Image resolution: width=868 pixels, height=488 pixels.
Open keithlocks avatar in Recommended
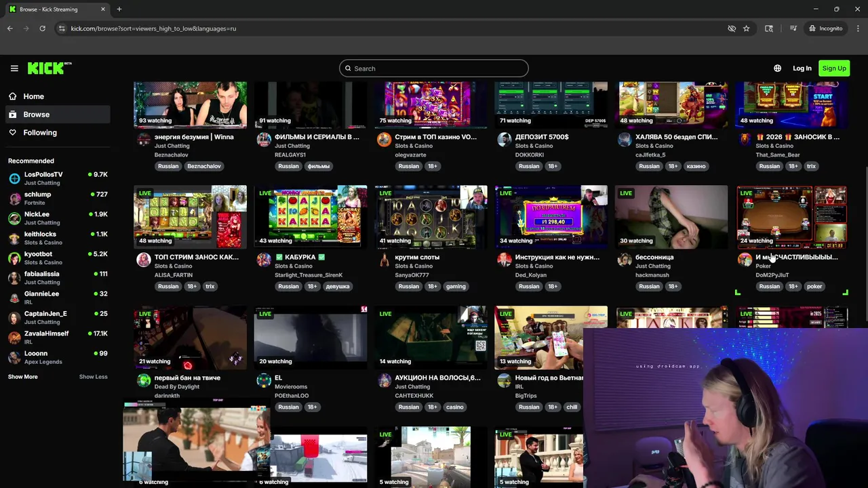point(14,238)
